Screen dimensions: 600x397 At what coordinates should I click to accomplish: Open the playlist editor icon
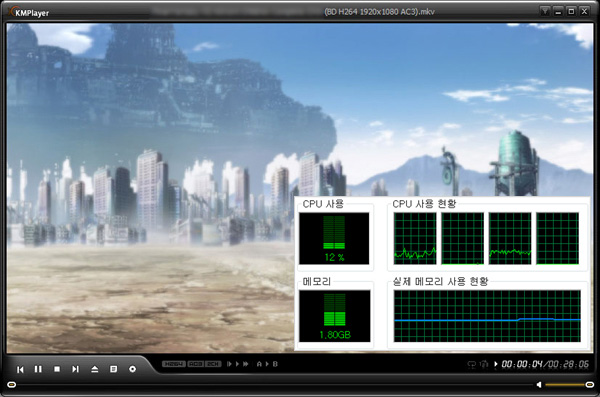pyautogui.click(x=114, y=369)
